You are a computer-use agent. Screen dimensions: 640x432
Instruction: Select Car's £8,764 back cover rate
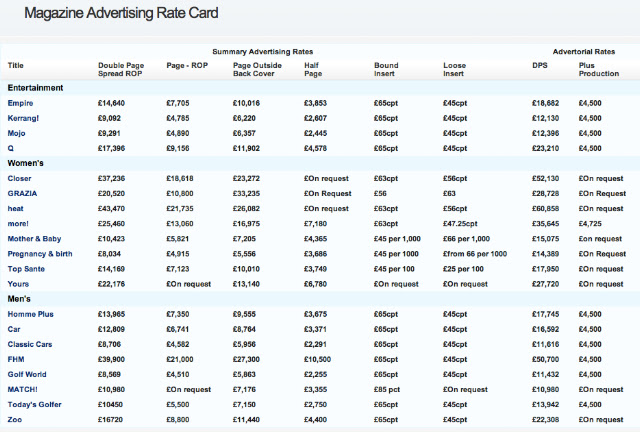[244, 330]
